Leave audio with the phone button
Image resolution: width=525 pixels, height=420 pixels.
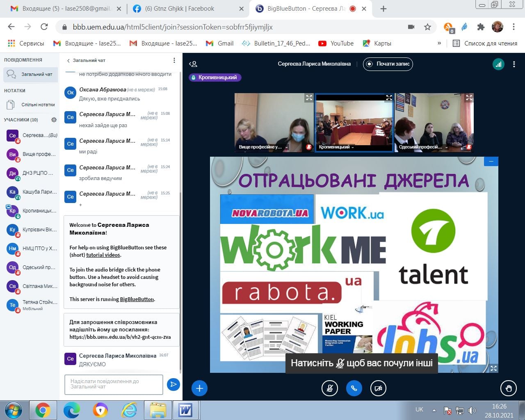pyautogui.click(x=354, y=388)
